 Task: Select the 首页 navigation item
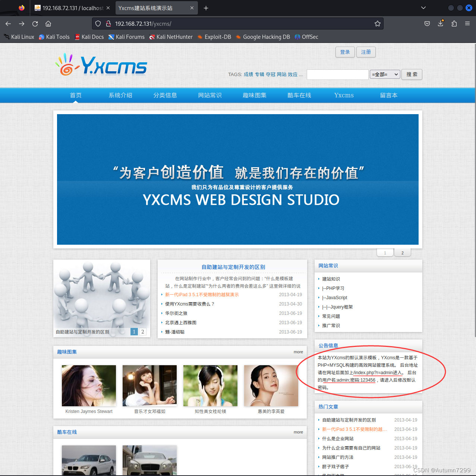click(76, 95)
